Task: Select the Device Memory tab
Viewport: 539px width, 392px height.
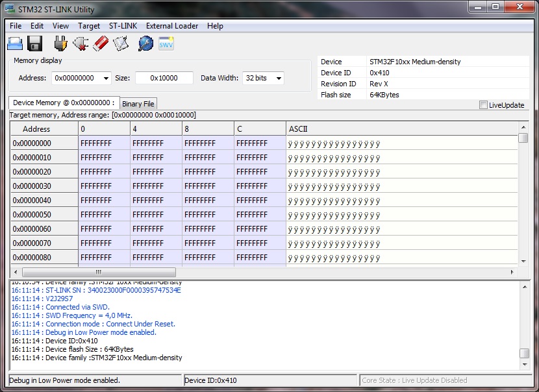Action: tap(64, 103)
